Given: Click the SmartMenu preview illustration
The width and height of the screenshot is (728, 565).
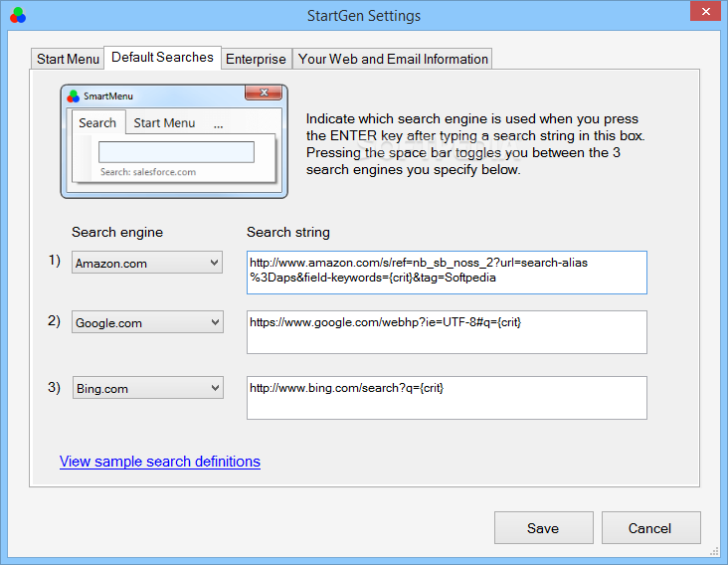Looking at the screenshot, I should [174, 141].
